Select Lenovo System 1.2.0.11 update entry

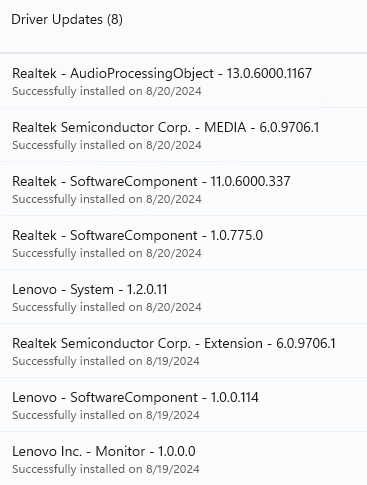[x=183, y=297]
